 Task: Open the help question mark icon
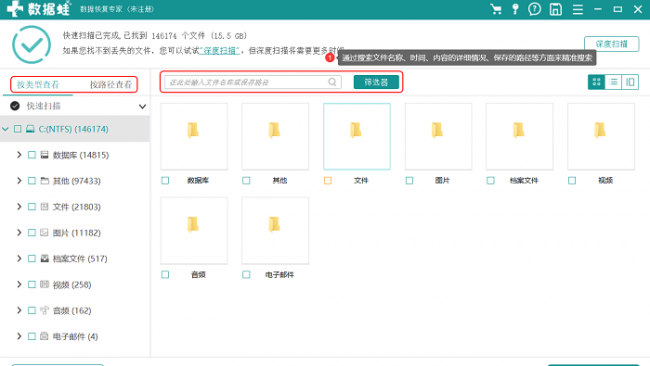(x=534, y=9)
